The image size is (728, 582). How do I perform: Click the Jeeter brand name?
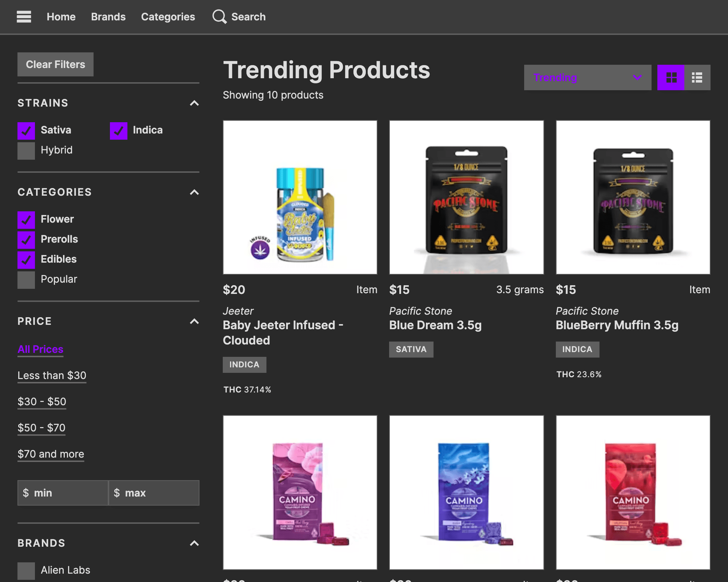(x=238, y=311)
